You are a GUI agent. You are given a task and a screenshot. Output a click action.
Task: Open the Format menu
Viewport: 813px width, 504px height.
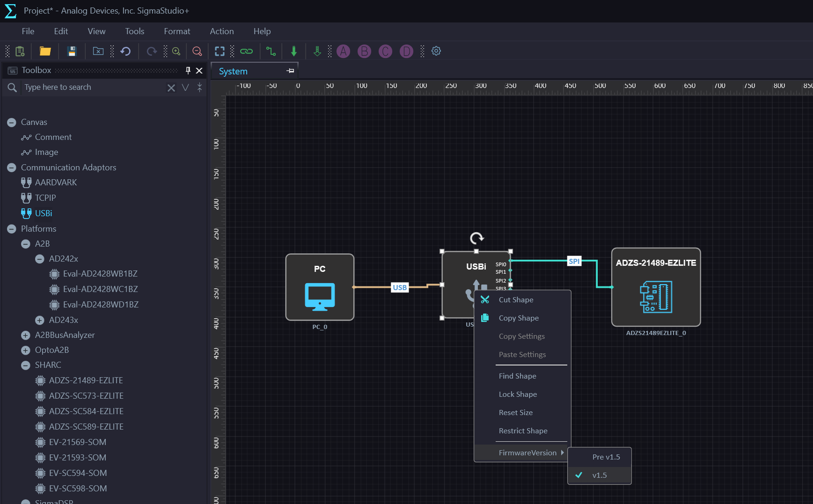click(177, 31)
